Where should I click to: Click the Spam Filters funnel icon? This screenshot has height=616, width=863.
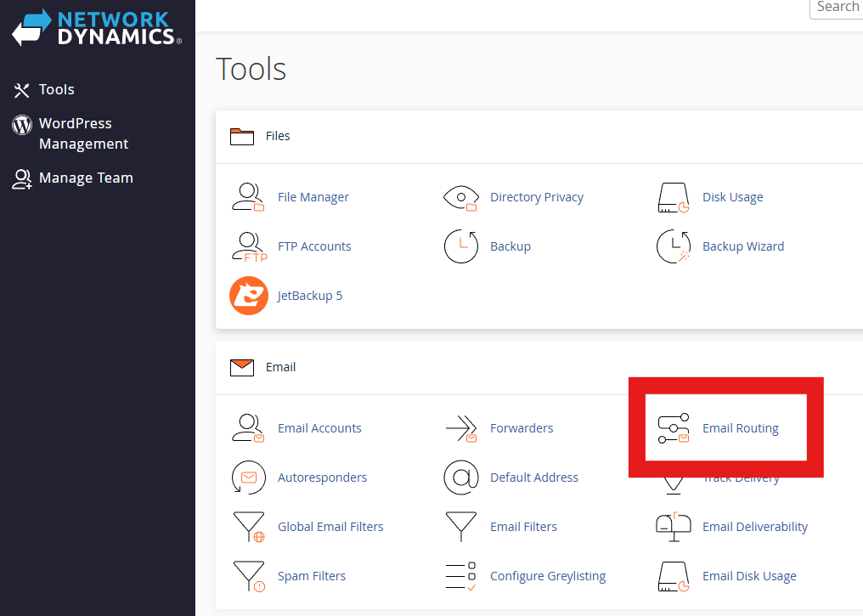pyautogui.click(x=248, y=576)
